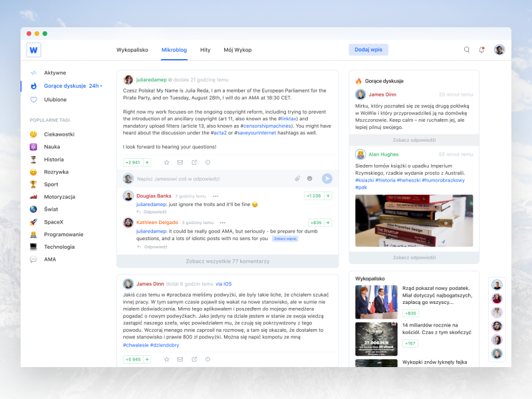The image size is (532, 399).
Task: Click juliaredamep author avatar
Action: click(x=128, y=80)
